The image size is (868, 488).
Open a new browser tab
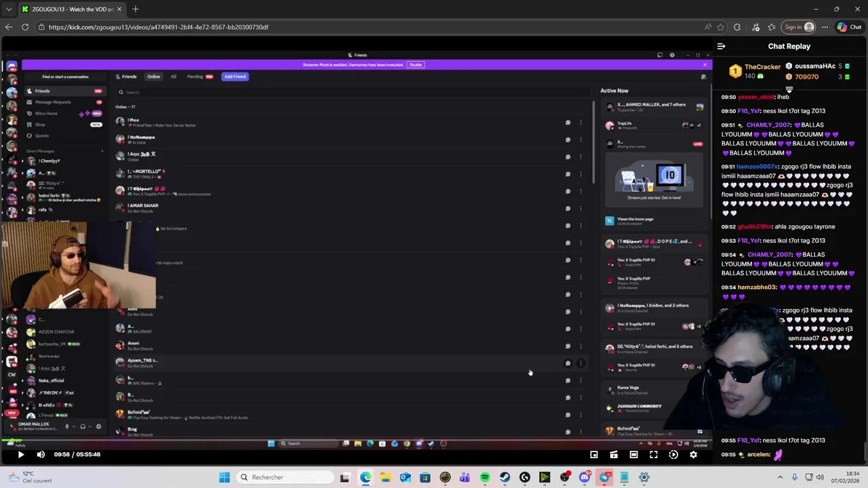click(x=136, y=9)
